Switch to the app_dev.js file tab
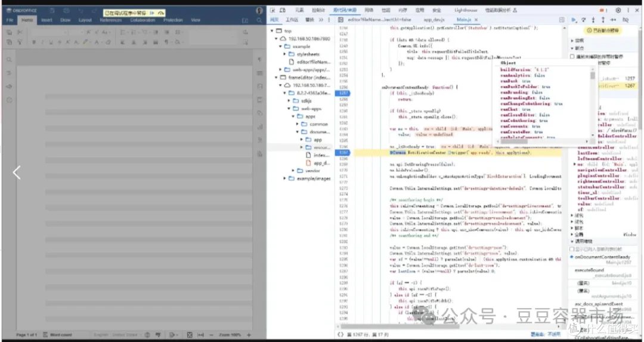The height and width of the screenshot is (342, 644). click(x=434, y=20)
